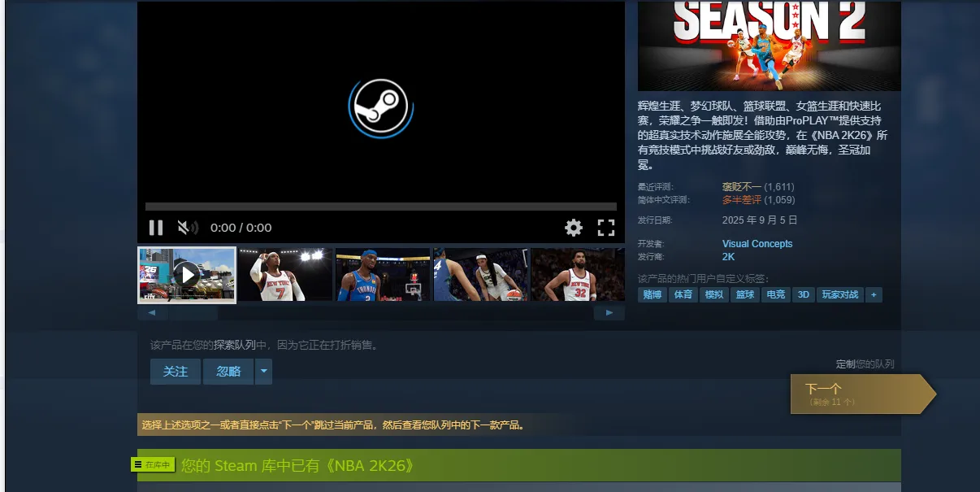Click the 忽略 ignore button
The height and width of the screenshot is (492, 980).
pos(228,372)
